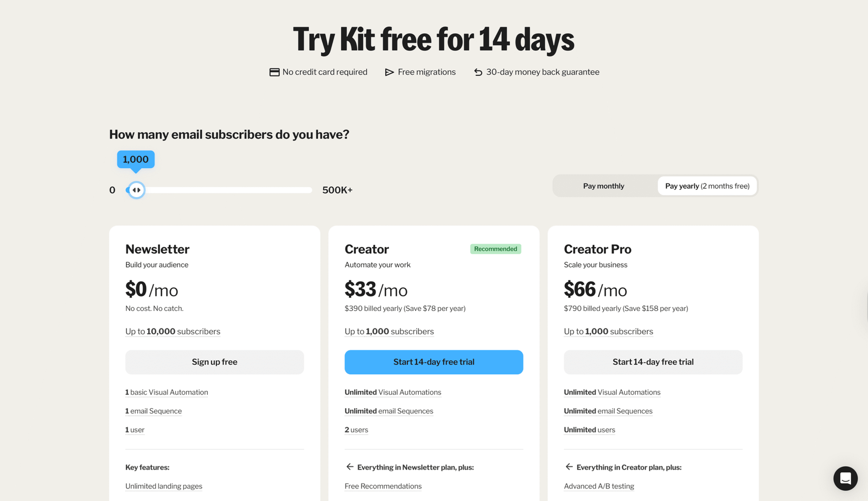Click Sign up free button

(x=214, y=362)
